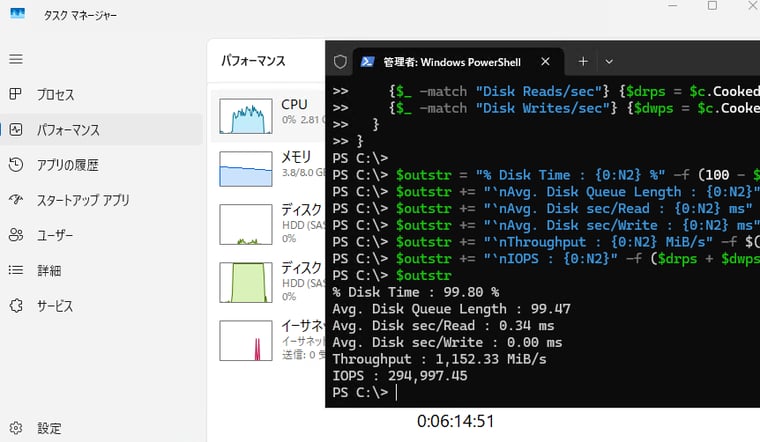Click the サービス puzzle icon
This screenshot has width=760, height=442.
[x=16, y=305]
